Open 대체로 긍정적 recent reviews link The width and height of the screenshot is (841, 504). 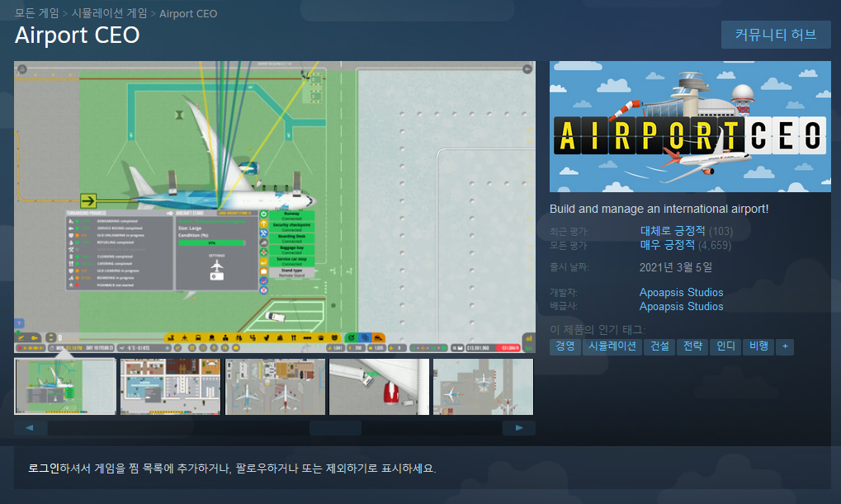point(672,231)
